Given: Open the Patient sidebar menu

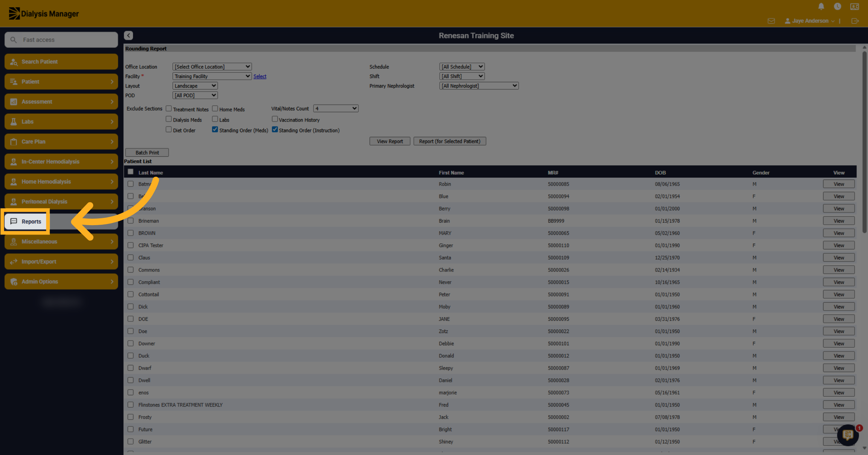Looking at the screenshot, I should tap(61, 81).
